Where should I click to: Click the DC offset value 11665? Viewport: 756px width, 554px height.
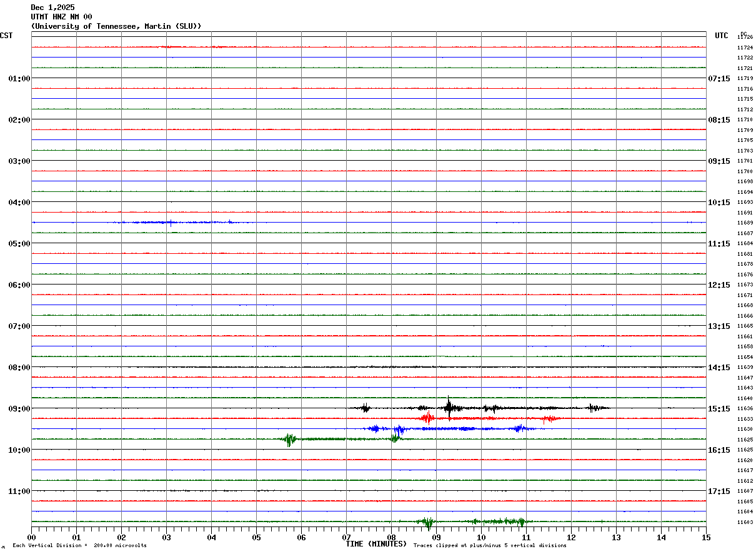745,326
